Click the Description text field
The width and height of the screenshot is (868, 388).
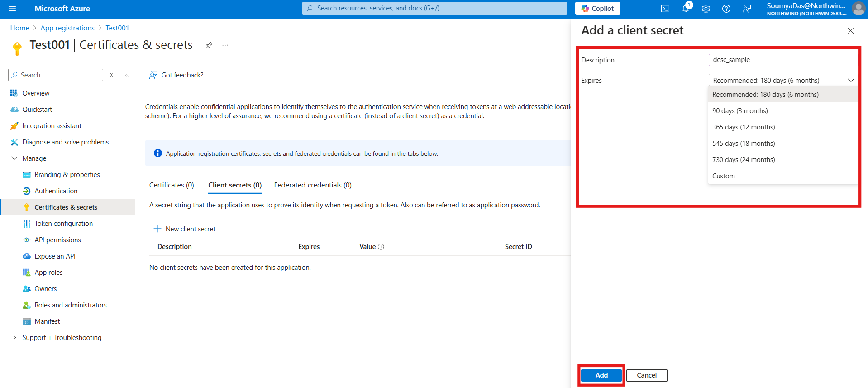coord(783,60)
